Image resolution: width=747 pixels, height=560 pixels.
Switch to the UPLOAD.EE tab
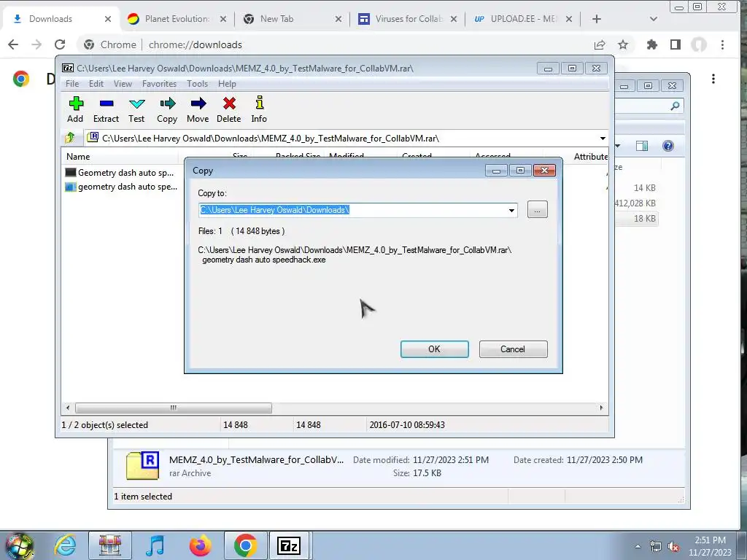point(522,19)
